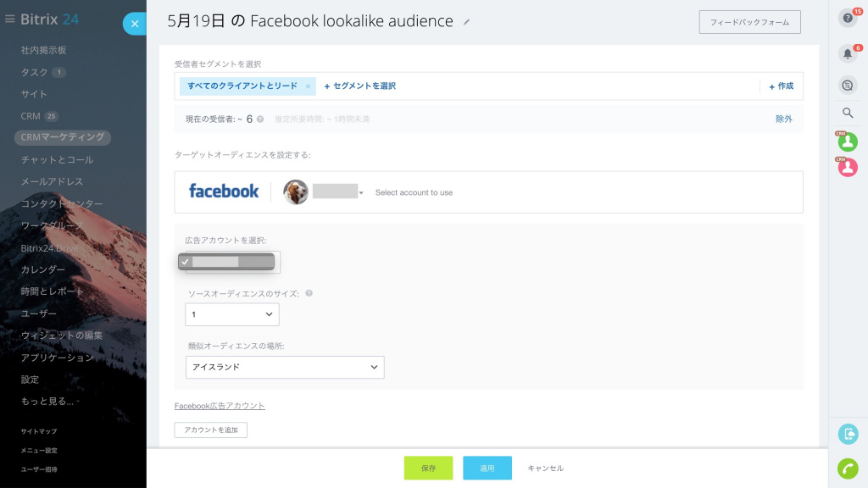Open カレンダー in the sidebar

click(x=42, y=269)
